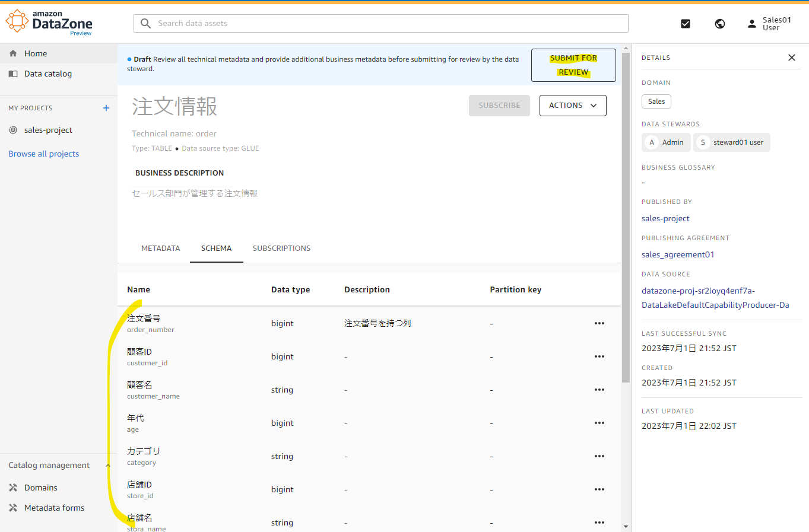
Task: Click the Last Updated value 22:02 JST
Action: point(689,426)
